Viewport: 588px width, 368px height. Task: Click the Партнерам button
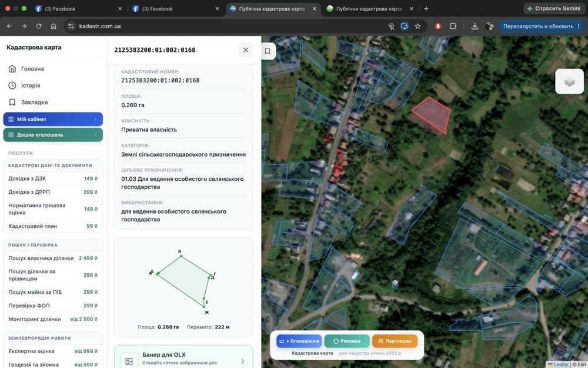(395, 341)
